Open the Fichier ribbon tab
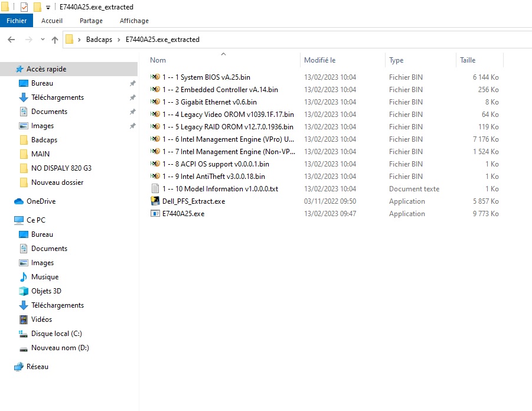 pyautogui.click(x=17, y=21)
